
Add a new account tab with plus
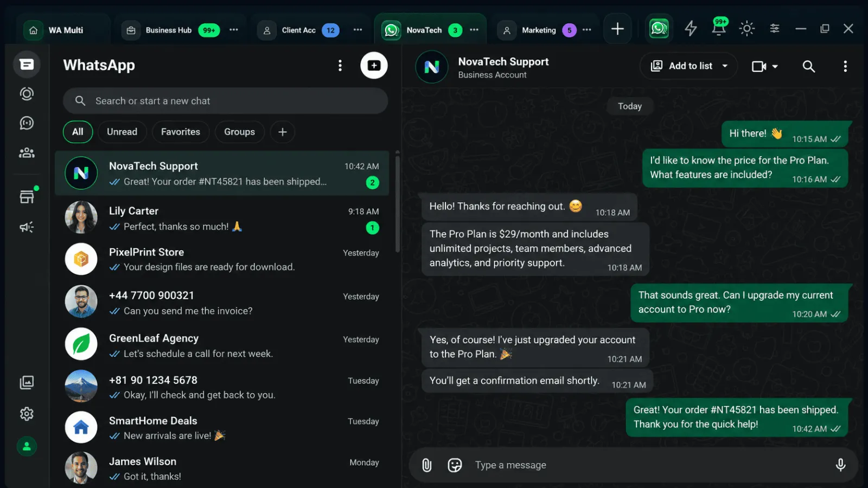[617, 29]
